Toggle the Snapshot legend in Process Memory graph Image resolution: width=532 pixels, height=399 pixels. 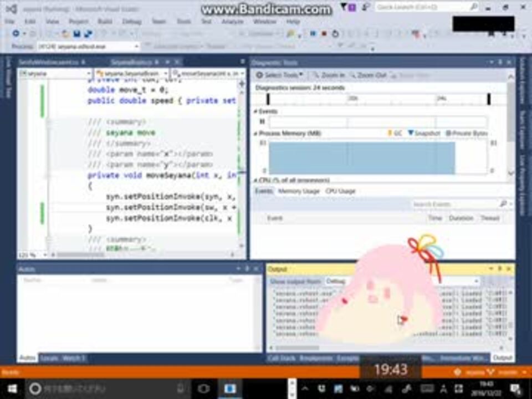[x=424, y=134]
